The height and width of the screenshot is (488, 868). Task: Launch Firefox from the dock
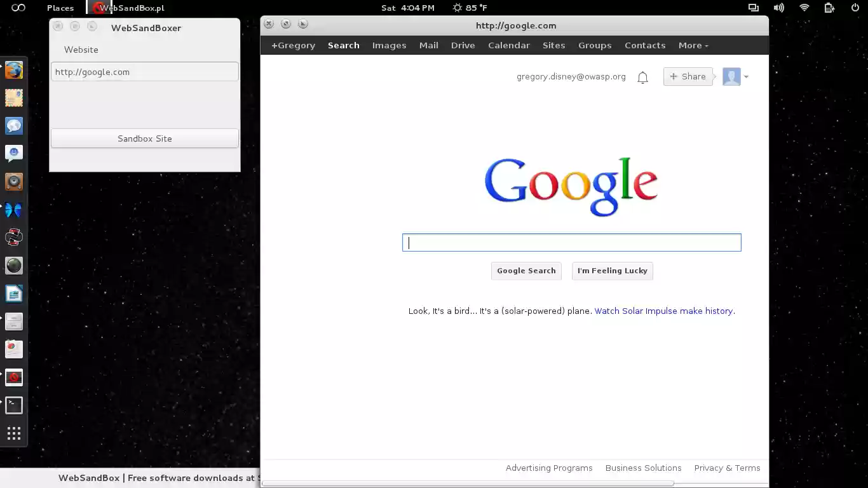(14, 70)
